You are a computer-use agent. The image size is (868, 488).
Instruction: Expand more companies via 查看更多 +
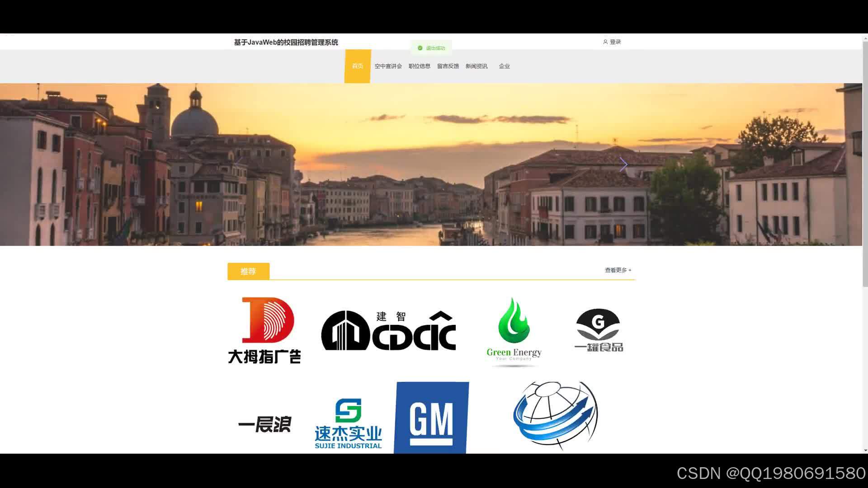(x=617, y=270)
